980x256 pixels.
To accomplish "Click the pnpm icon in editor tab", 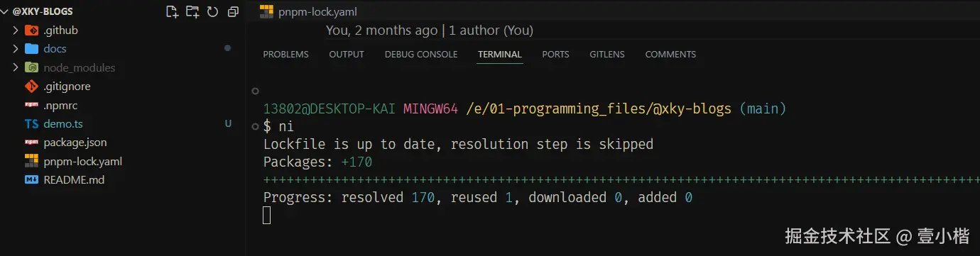I will coord(266,11).
